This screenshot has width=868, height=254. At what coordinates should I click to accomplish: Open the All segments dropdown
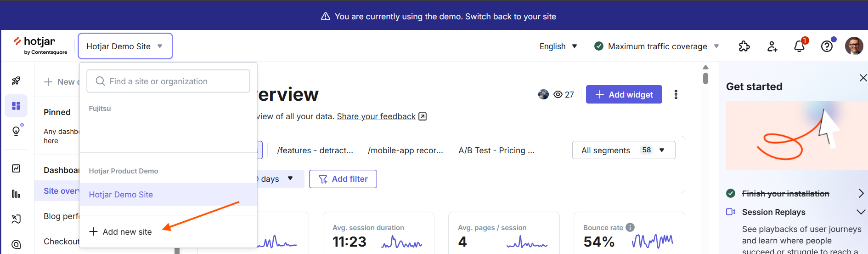click(624, 150)
